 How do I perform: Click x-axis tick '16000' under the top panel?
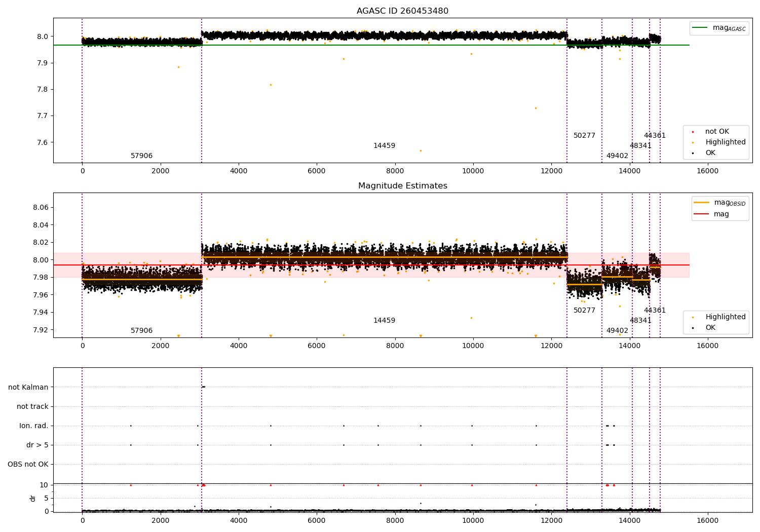coord(707,171)
